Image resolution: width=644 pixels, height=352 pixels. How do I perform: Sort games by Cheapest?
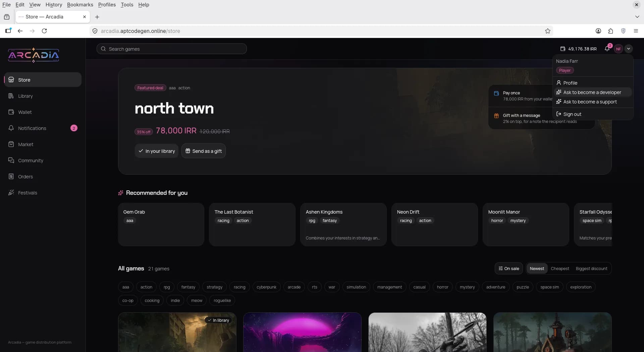(x=560, y=269)
